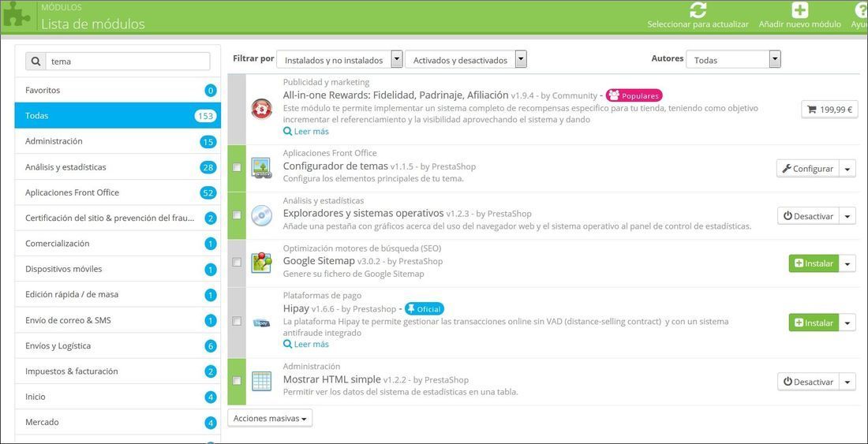Open the Mercado category
The image size is (868, 444).
point(118,422)
